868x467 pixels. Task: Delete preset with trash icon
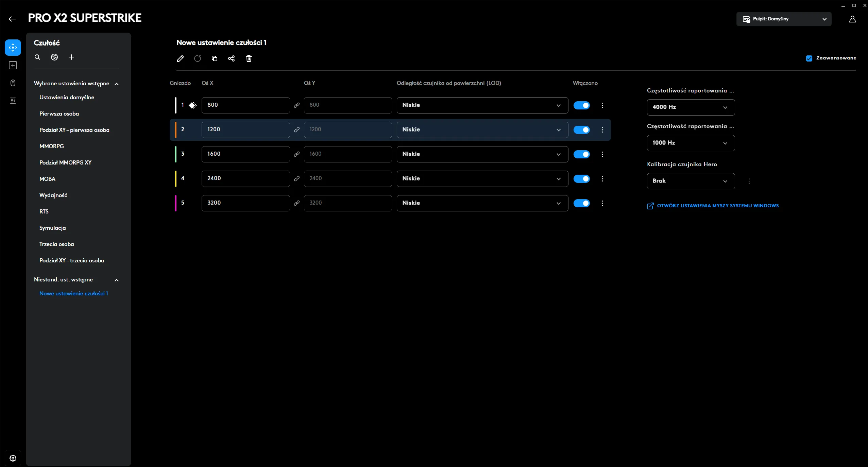pyautogui.click(x=249, y=58)
